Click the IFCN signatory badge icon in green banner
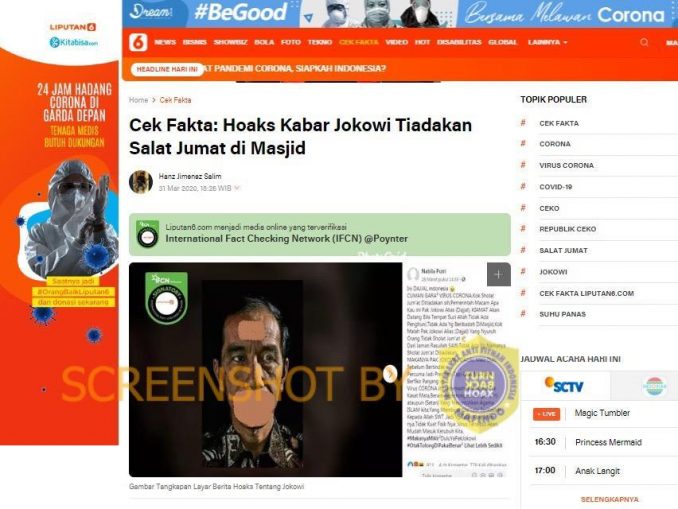 147,234
